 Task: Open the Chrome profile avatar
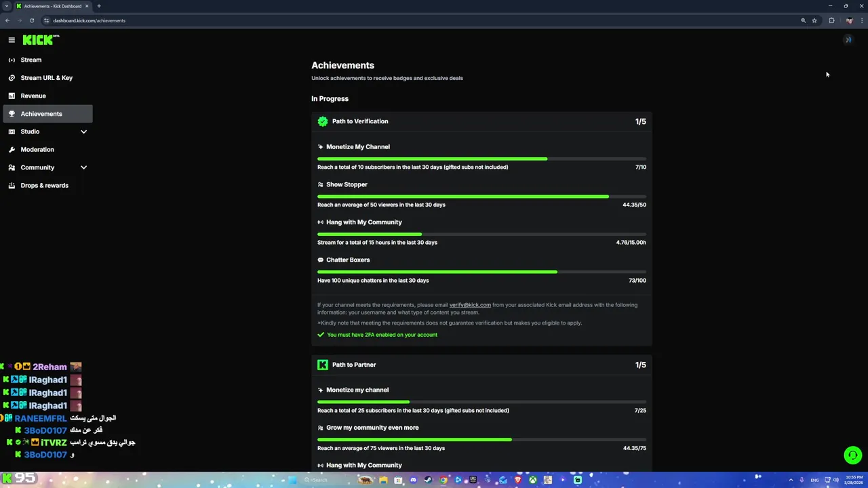[849, 20]
